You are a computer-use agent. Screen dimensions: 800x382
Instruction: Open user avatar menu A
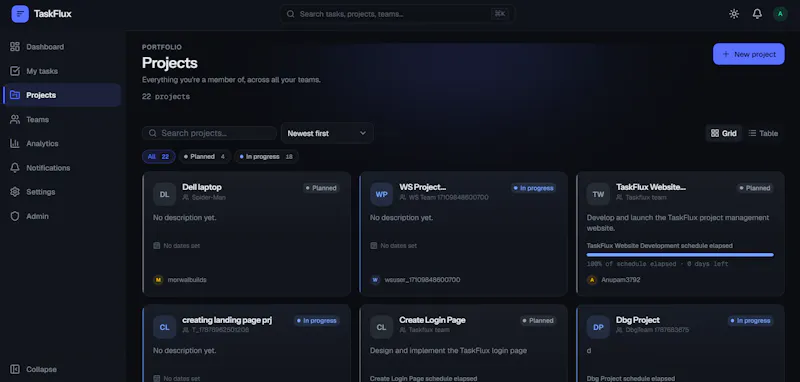(x=780, y=14)
